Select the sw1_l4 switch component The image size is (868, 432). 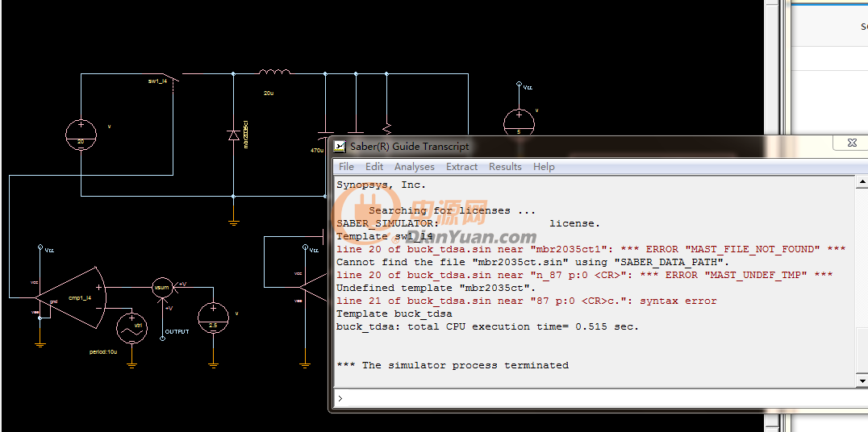point(172,77)
